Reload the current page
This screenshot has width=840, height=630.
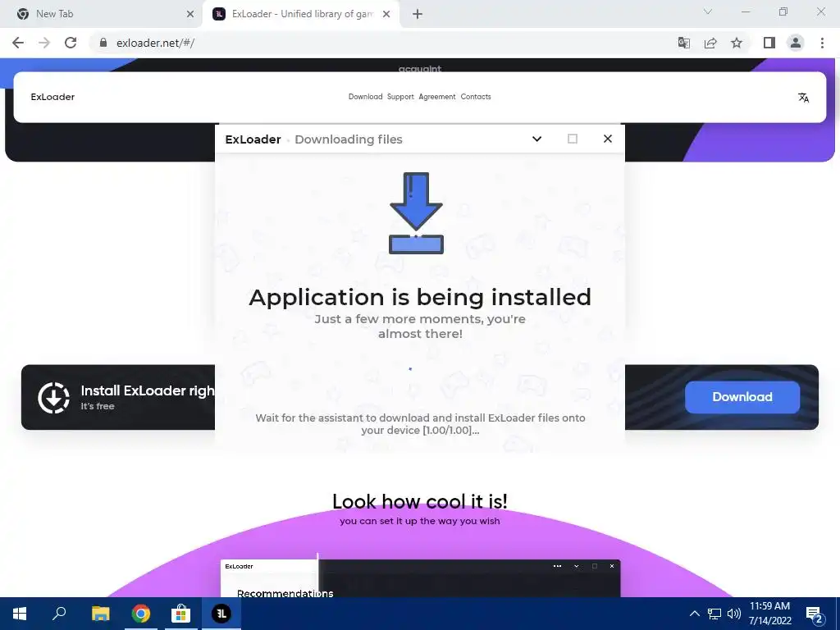click(x=71, y=43)
